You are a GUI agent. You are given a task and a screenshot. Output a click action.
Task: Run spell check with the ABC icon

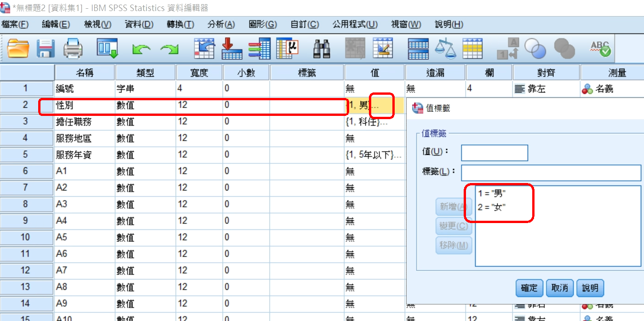click(600, 48)
